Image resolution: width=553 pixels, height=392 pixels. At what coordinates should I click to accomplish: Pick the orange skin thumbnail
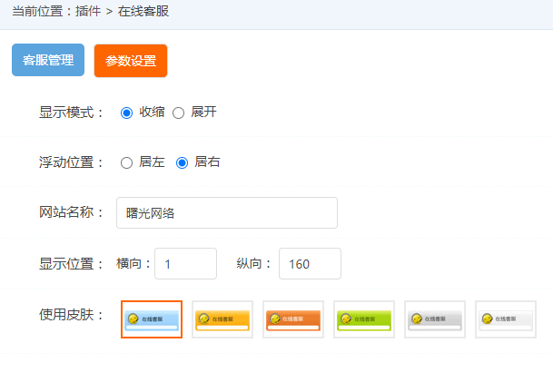tap(293, 319)
